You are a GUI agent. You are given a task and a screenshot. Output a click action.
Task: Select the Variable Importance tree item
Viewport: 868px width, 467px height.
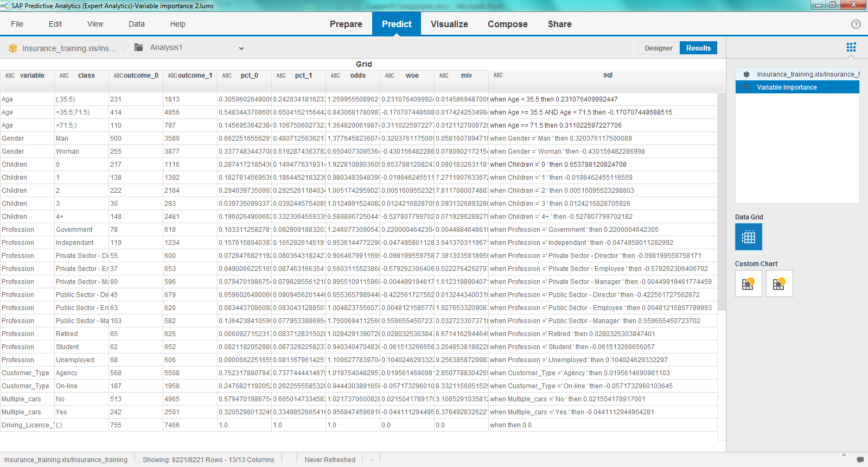coord(797,87)
